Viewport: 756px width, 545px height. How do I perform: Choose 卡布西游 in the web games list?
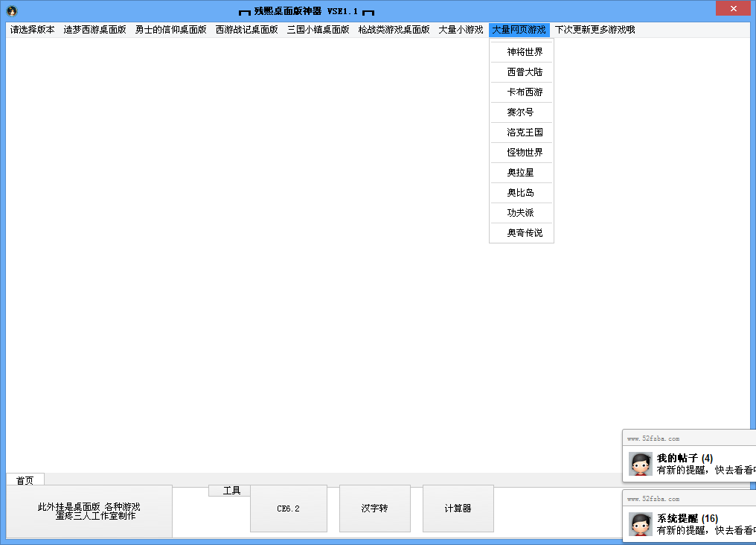525,92
